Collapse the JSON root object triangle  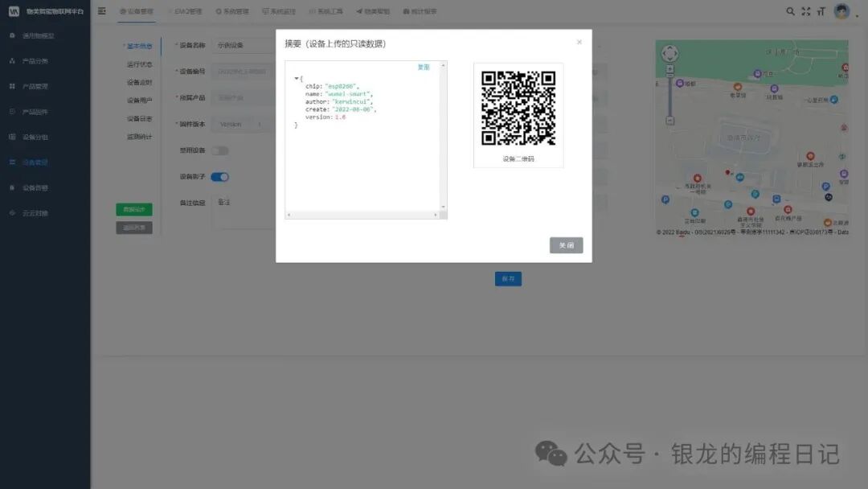(x=296, y=79)
